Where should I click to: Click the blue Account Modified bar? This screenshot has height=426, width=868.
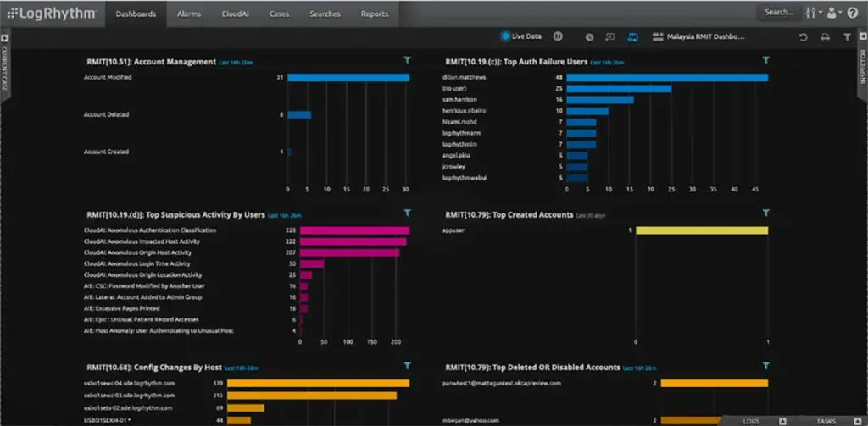tap(348, 78)
